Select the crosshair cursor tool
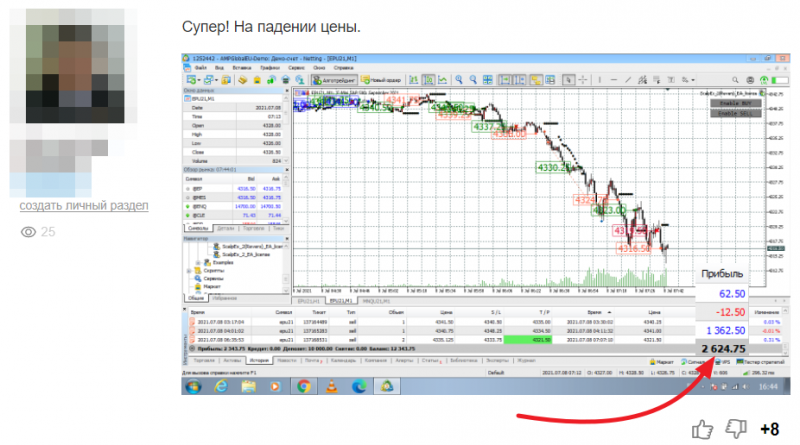800x445 pixels. [582, 80]
